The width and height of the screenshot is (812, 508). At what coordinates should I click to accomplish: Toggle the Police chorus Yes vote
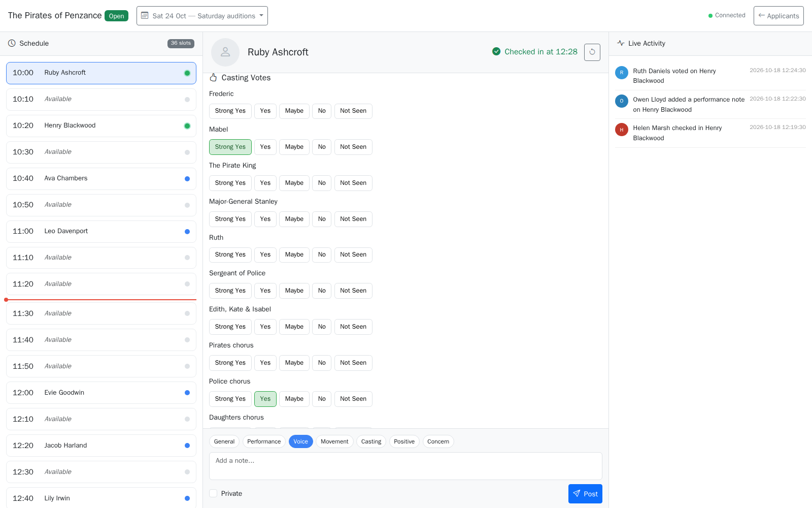(x=265, y=399)
